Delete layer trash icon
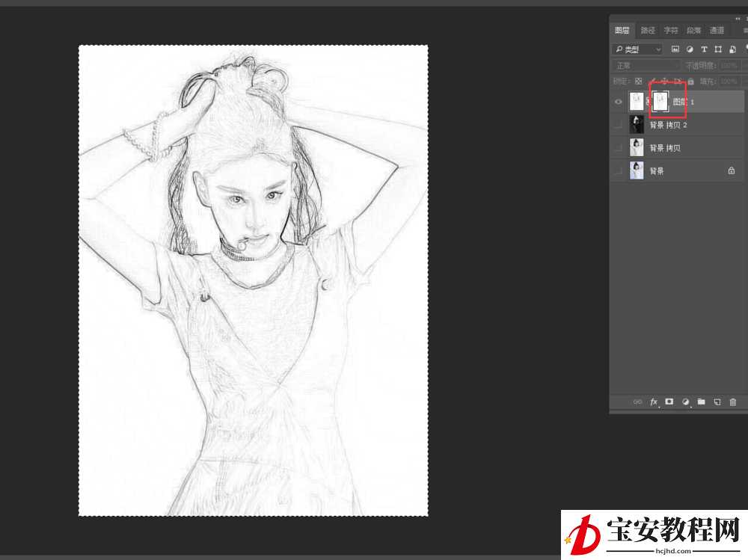 (x=733, y=401)
